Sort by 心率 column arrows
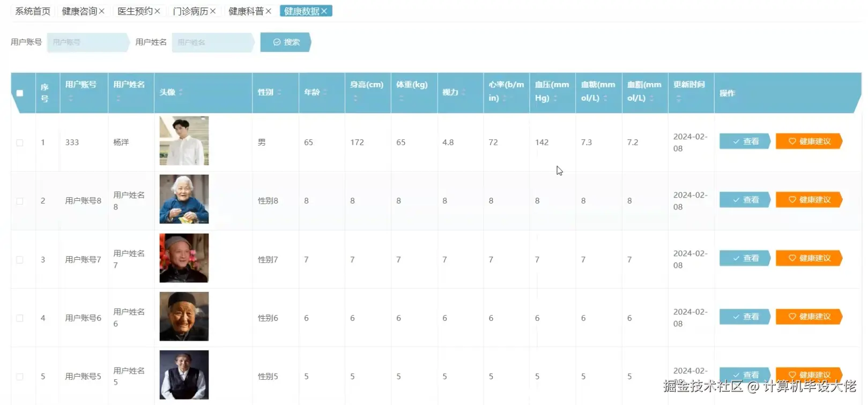868x405 pixels. tap(505, 98)
